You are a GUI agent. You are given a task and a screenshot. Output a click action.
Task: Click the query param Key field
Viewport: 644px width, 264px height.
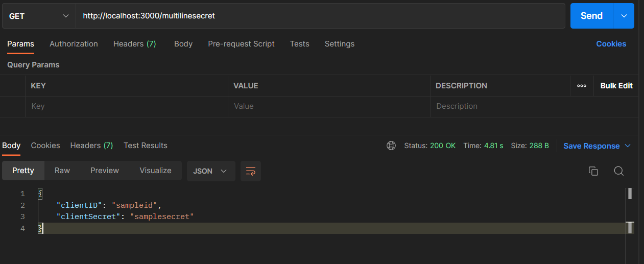click(126, 106)
